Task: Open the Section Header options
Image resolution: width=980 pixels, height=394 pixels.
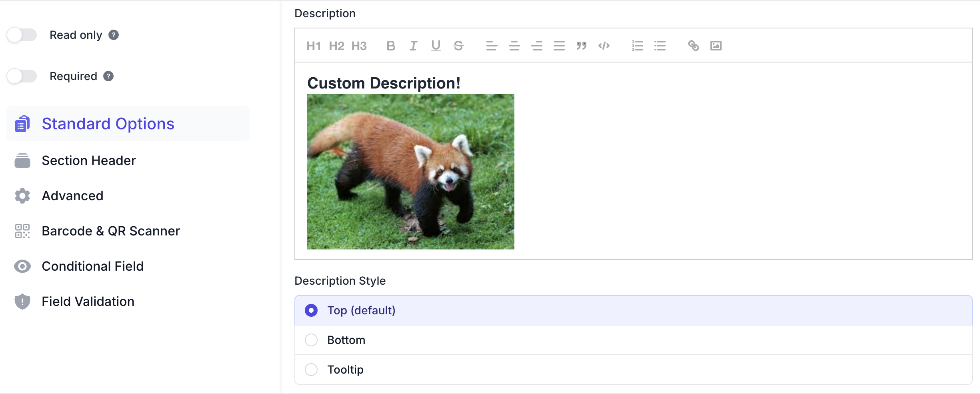Action: 88,161
